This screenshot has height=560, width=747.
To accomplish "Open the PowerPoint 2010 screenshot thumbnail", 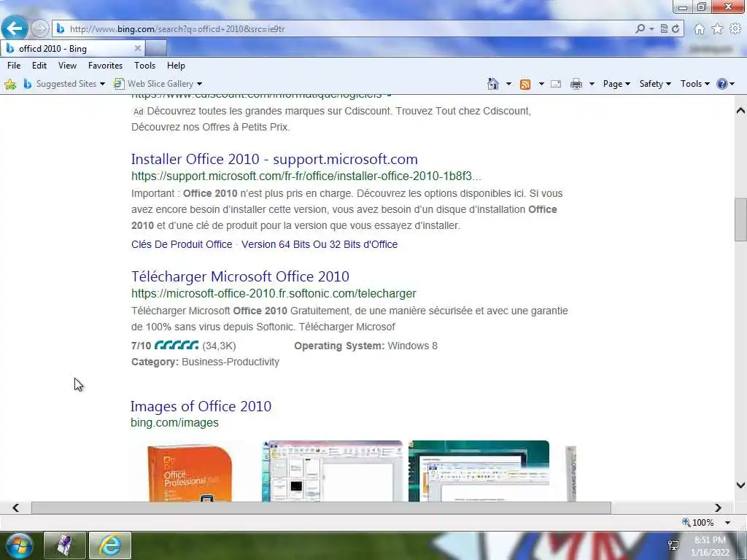I will 332,471.
